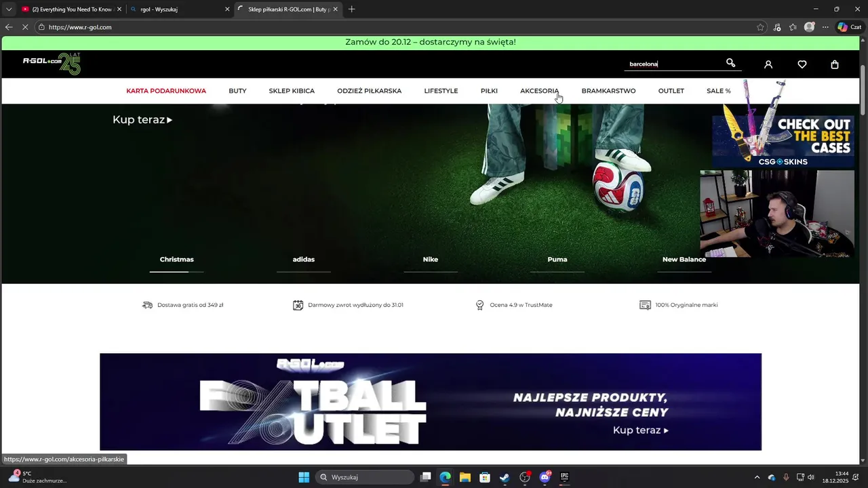Select the adidas banner slide tab

click(x=303, y=260)
